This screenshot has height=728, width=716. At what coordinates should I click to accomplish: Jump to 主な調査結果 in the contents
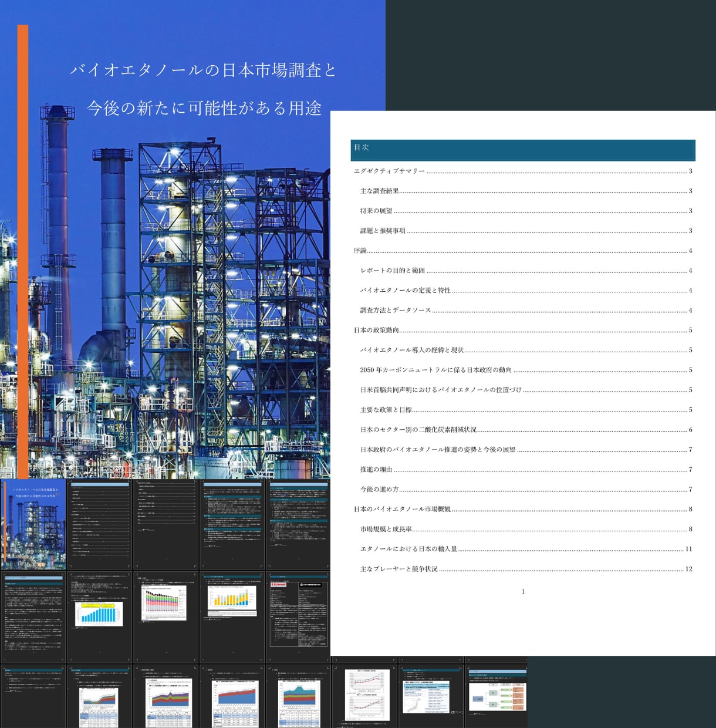526,191
